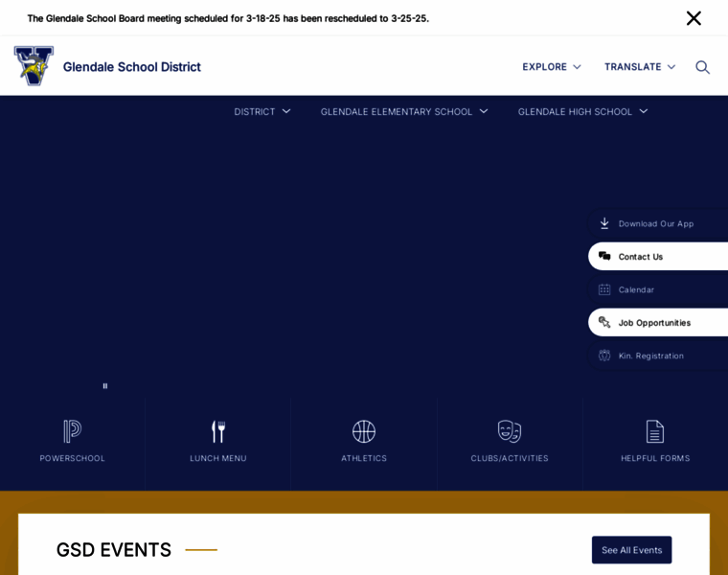Click the rescheduled board meeting announcement text
Viewport: 728px width, 575px height.
[x=228, y=18]
